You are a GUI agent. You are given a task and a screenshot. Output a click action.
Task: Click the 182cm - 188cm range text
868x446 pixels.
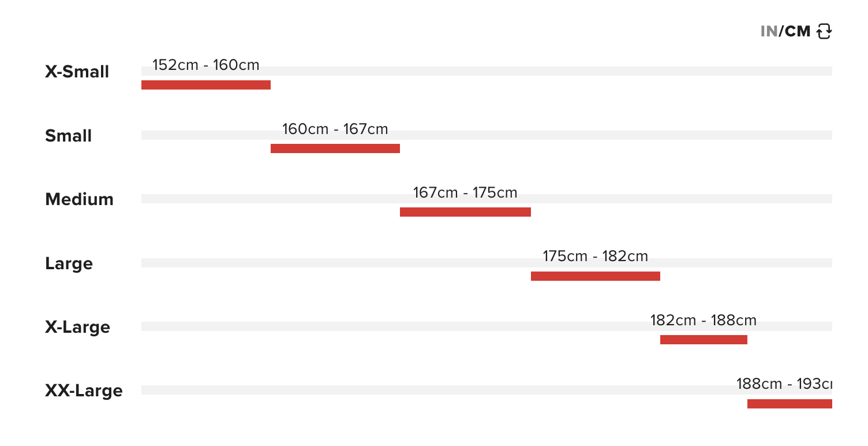tap(703, 320)
